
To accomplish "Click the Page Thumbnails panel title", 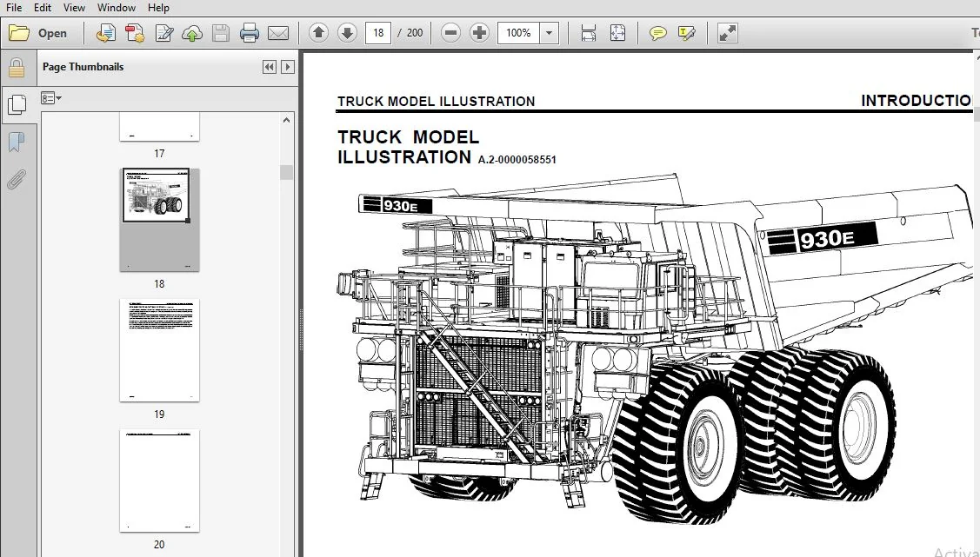I will (83, 67).
